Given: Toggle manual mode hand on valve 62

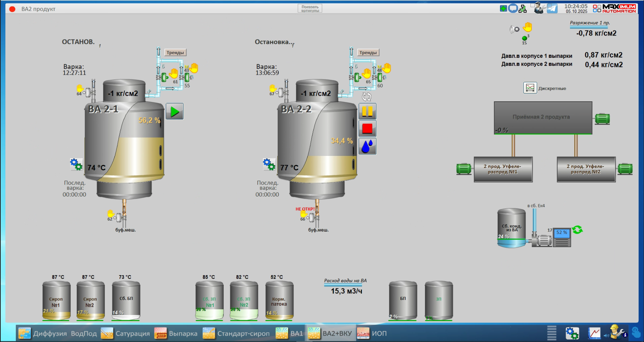Looking at the screenshot, I should 111,214.
